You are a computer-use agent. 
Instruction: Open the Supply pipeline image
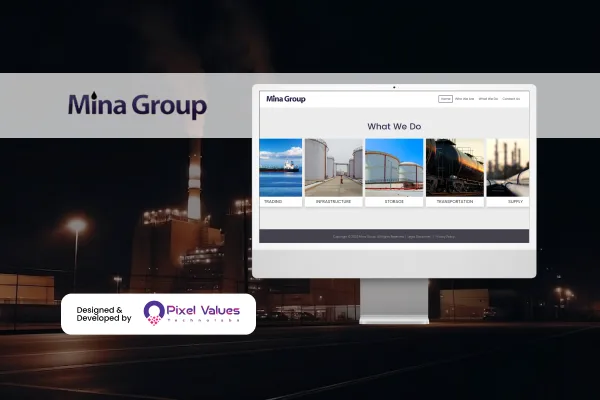click(507, 167)
